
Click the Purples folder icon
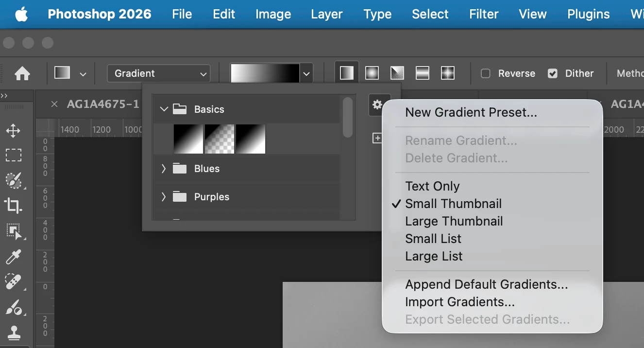(x=180, y=197)
